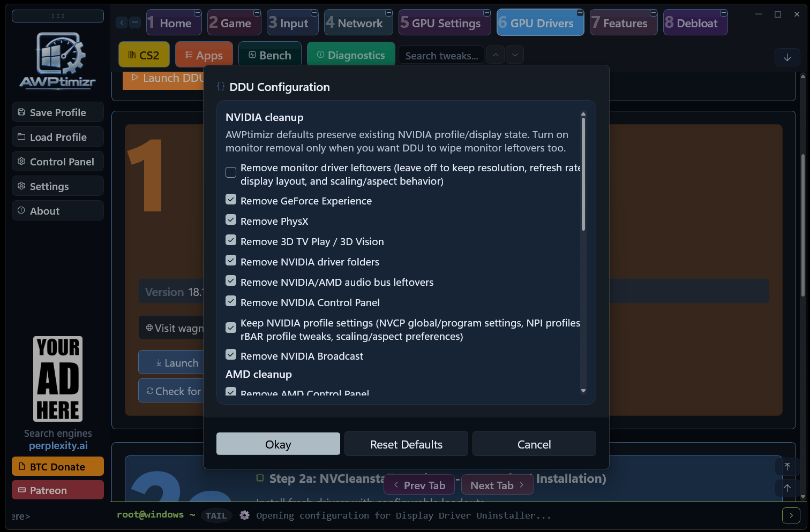Enable Remove monitor driver leftovers checkbox

point(231,172)
